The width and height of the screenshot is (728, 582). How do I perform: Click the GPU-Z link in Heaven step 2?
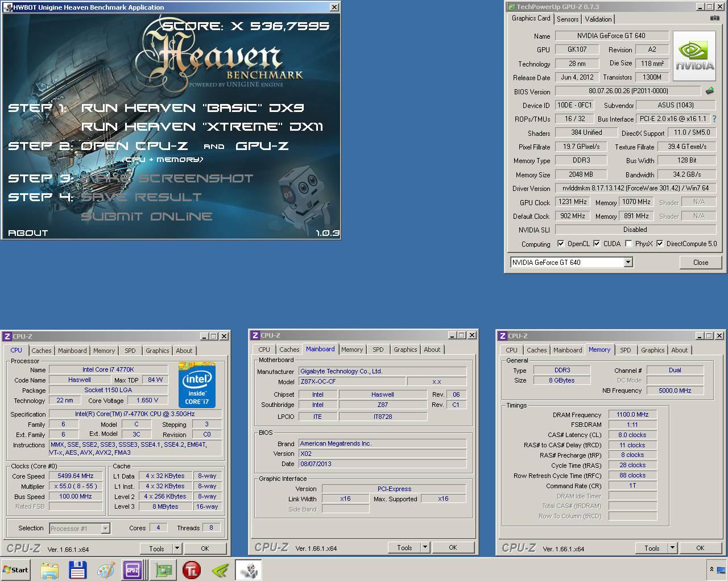(x=262, y=146)
